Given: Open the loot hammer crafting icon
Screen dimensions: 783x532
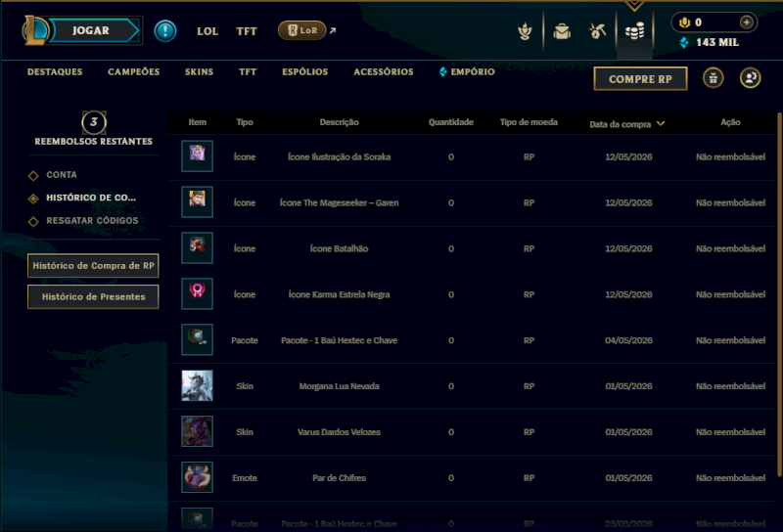Looking at the screenshot, I should (598, 31).
